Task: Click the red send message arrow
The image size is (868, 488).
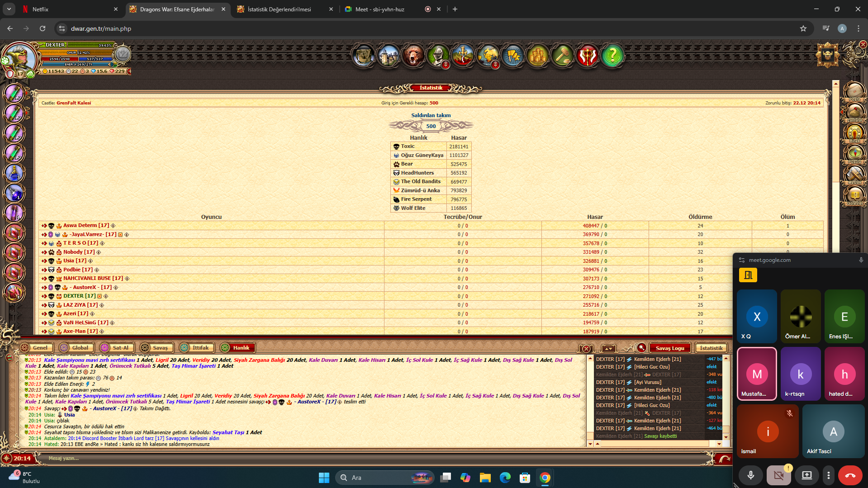Action: click(x=724, y=459)
